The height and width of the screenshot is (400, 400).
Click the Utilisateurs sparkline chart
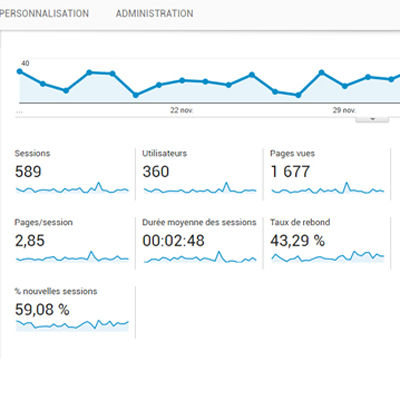pyautogui.click(x=200, y=188)
